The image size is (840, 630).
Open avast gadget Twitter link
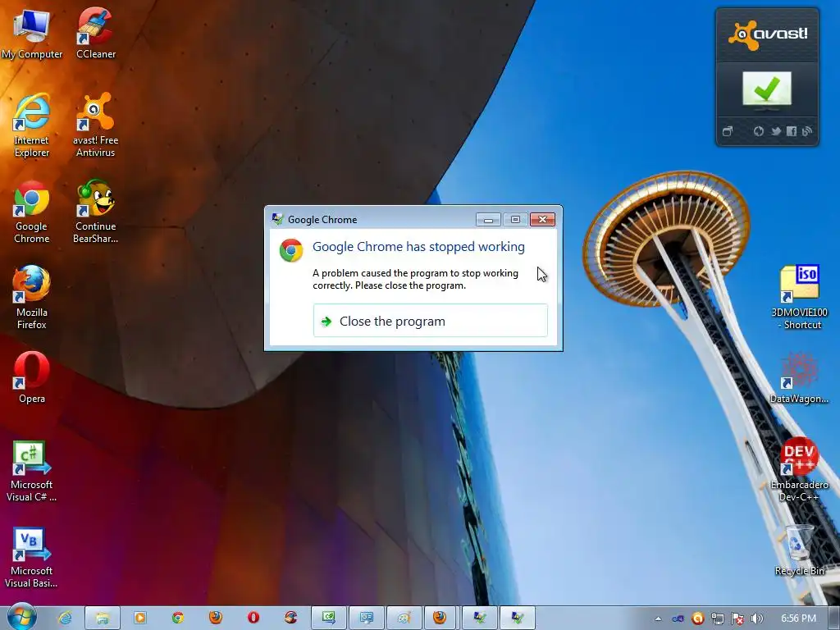click(775, 131)
